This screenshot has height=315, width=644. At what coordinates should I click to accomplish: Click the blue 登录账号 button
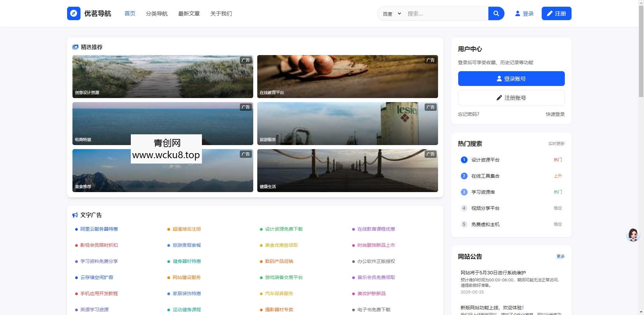pyautogui.click(x=511, y=79)
